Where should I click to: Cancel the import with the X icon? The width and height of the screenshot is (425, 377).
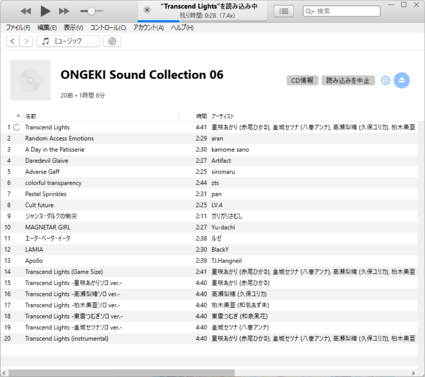click(147, 10)
